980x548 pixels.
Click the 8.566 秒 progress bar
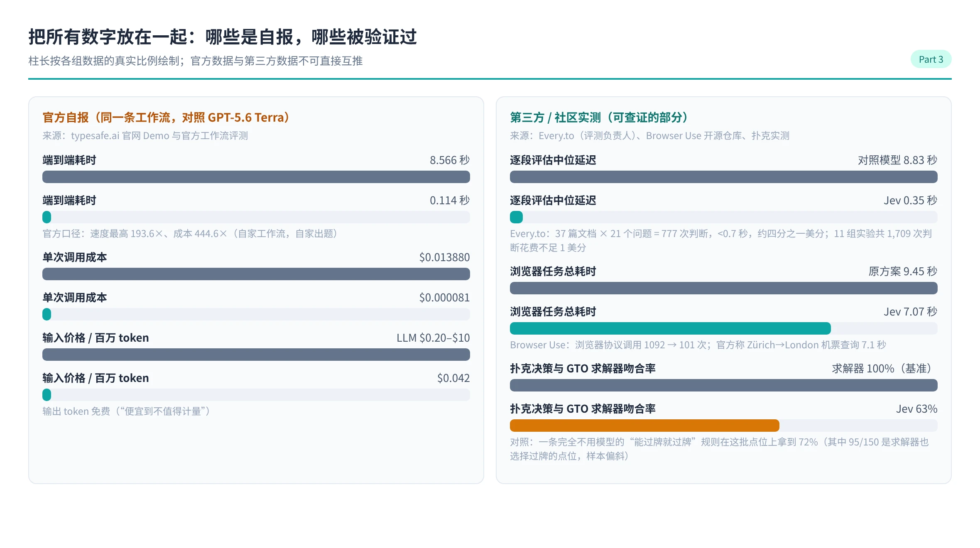(256, 177)
